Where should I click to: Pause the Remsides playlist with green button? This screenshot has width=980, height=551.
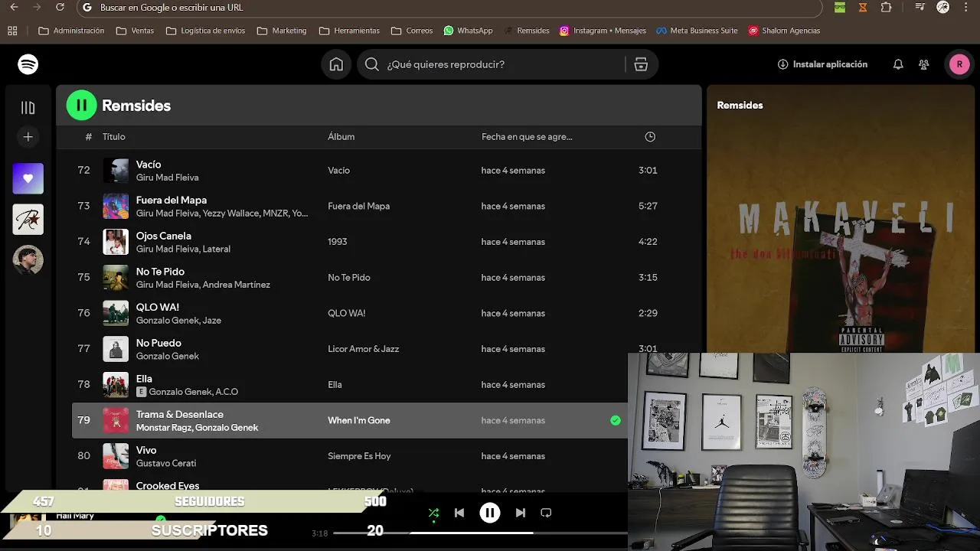pos(82,106)
